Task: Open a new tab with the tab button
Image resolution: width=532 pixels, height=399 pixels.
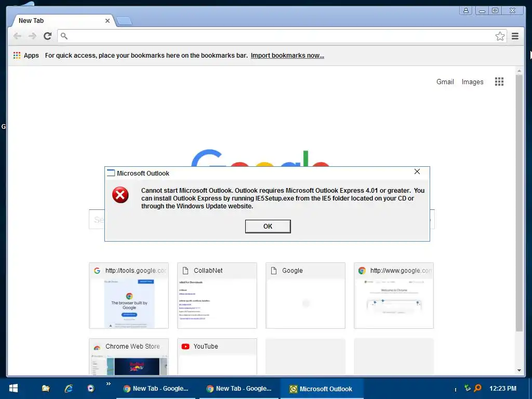Action: pyautogui.click(x=124, y=21)
